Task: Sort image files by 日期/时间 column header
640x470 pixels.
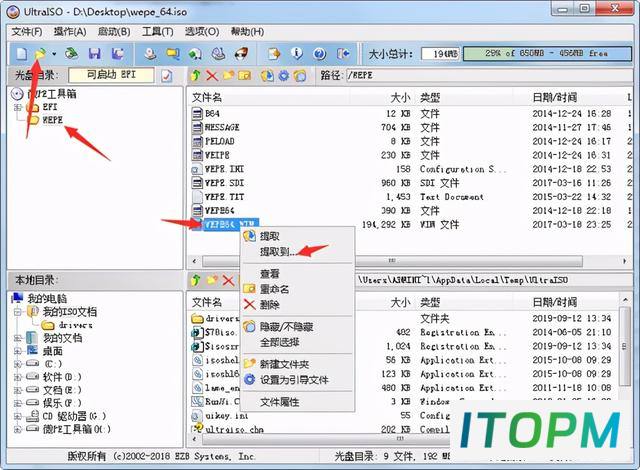Action: click(554, 98)
